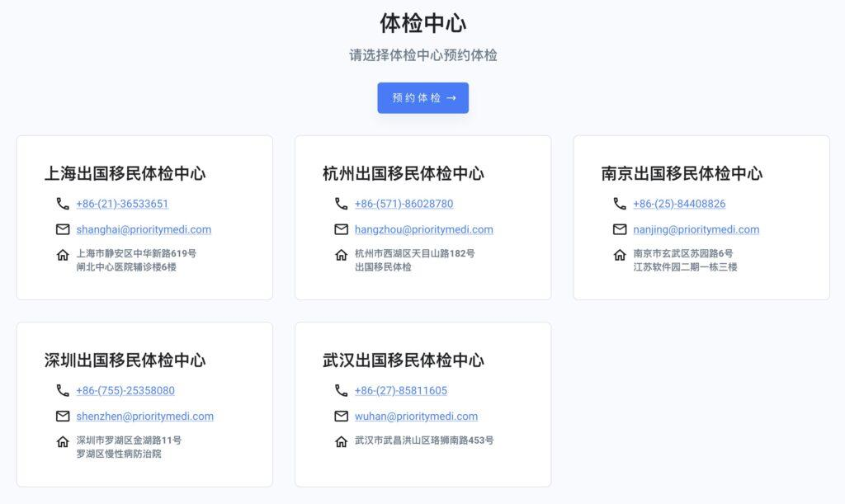This screenshot has width=845, height=504.
Task: Click address 深圳市罗湖区金湖路11号
Action: click(129, 440)
